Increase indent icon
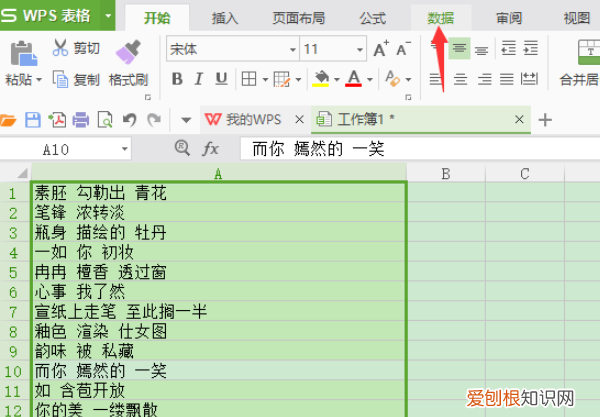The image size is (600, 417). [x=531, y=49]
